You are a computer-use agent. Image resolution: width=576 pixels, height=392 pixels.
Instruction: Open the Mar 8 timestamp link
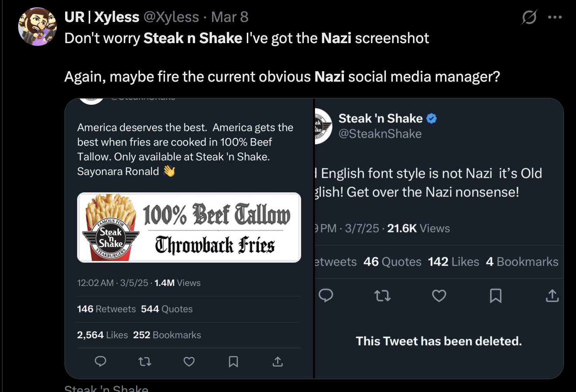pos(229,17)
